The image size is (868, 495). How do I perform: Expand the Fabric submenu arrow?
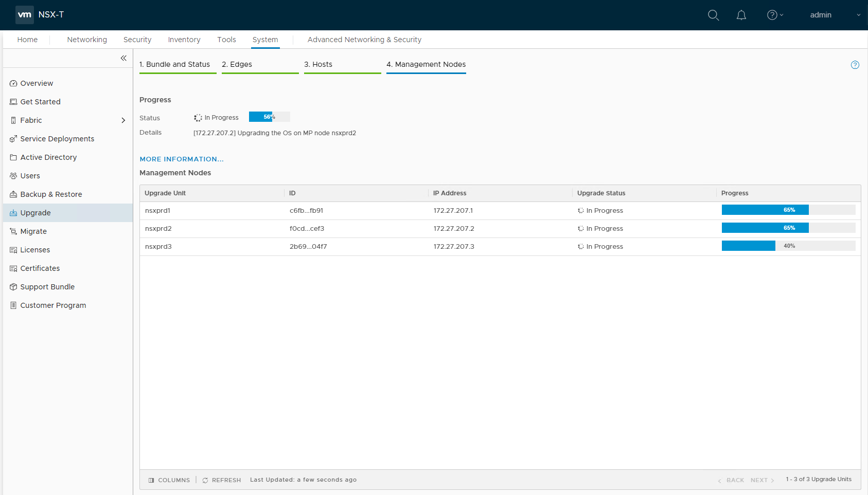coord(123,120)
